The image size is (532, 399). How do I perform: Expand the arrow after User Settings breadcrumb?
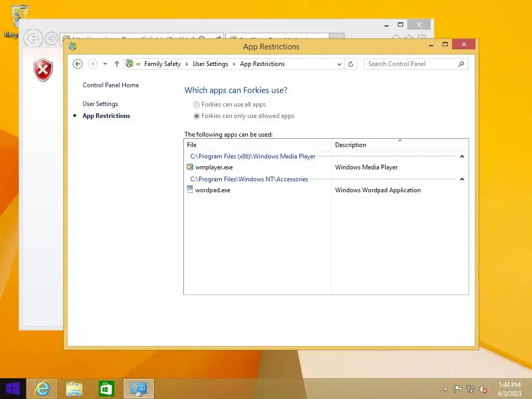coord(234,64)
